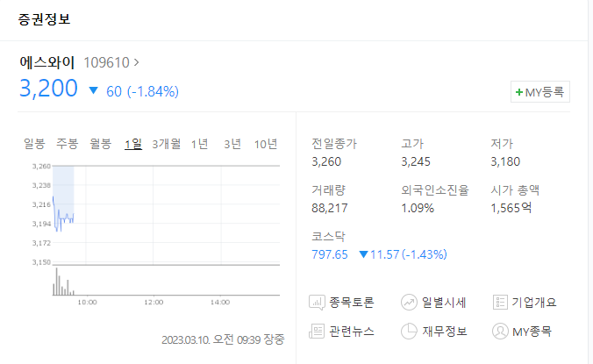Viewport: 593px width, 364px height.
Task: Select the 1일 chart tab
Action: [133, 144]
